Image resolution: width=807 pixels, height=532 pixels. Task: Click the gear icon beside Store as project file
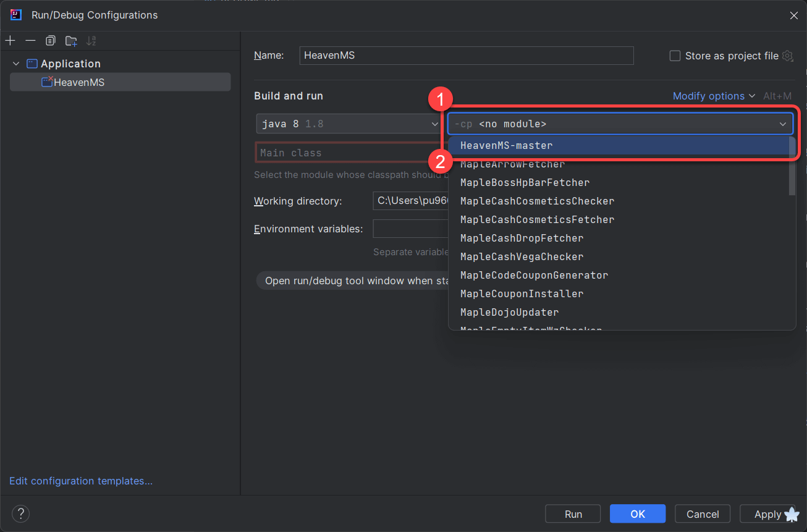787,56
